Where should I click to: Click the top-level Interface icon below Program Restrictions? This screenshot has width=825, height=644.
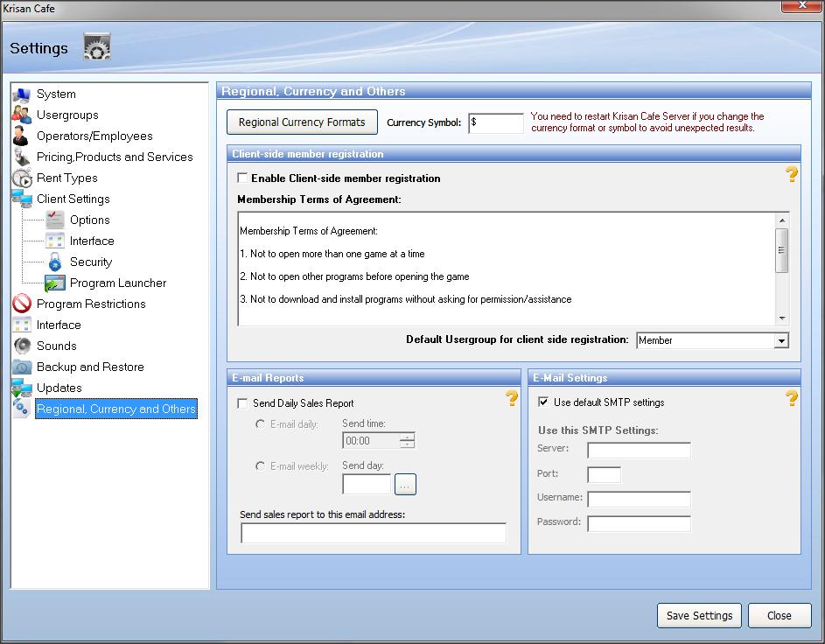click(x=22, y=325)
